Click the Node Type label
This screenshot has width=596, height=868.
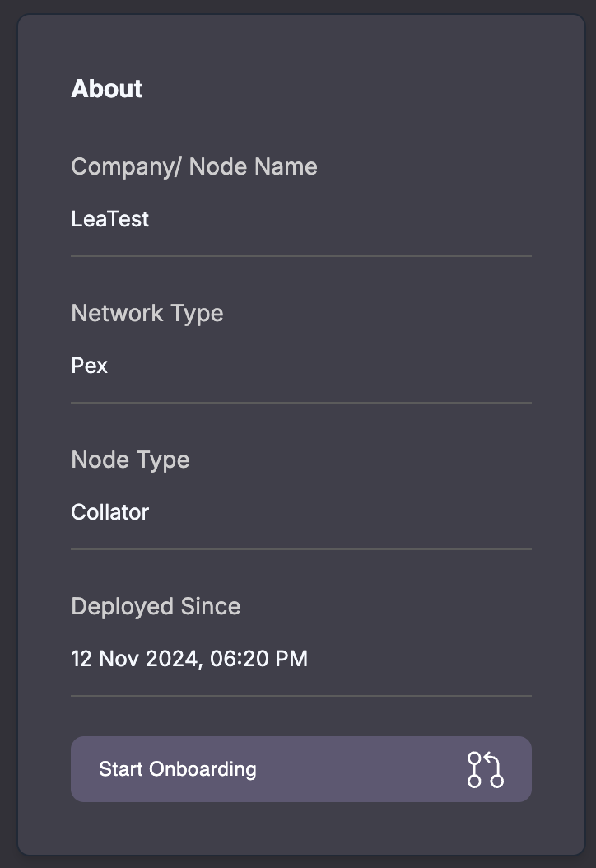[130, 460]
